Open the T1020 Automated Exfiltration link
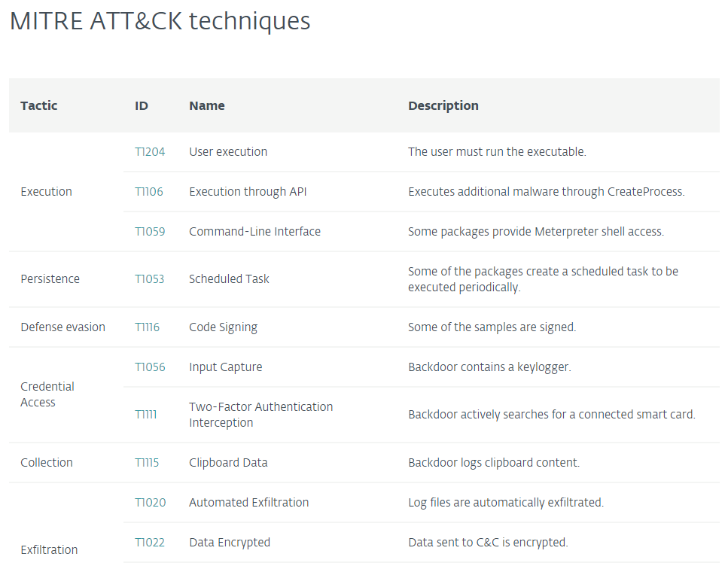The image size is (728, 569). pyautogui.click(x=151, y=503)
